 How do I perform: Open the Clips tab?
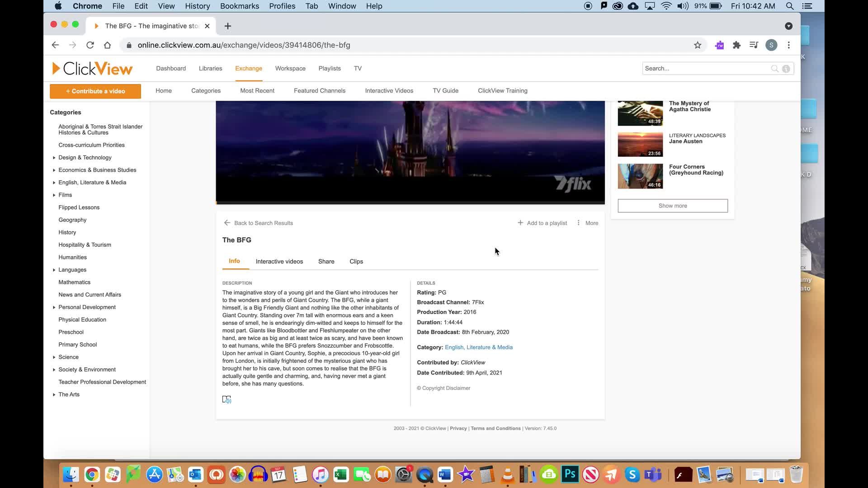356,262
